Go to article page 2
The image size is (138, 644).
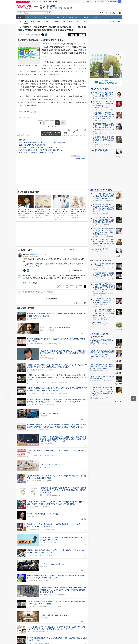click(x=52, y=123)
